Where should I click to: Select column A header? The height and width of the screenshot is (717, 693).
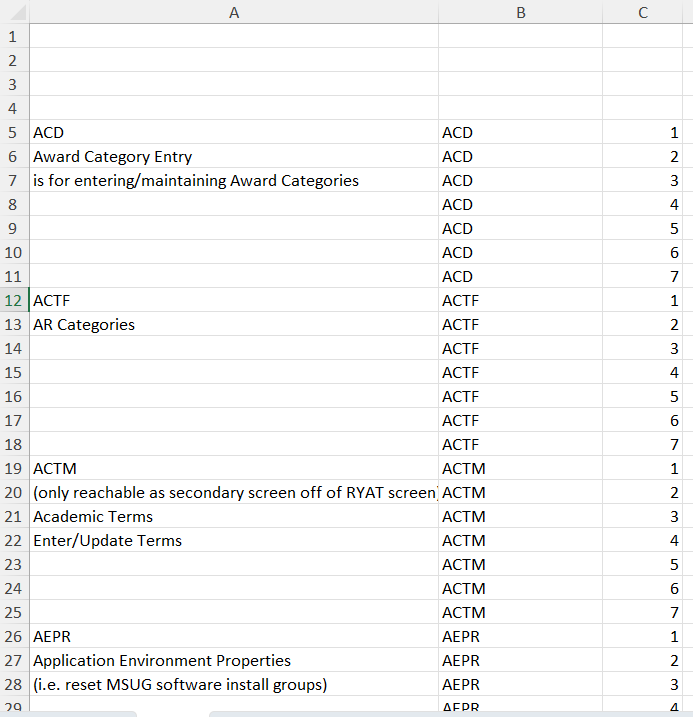tap(234, 12)
